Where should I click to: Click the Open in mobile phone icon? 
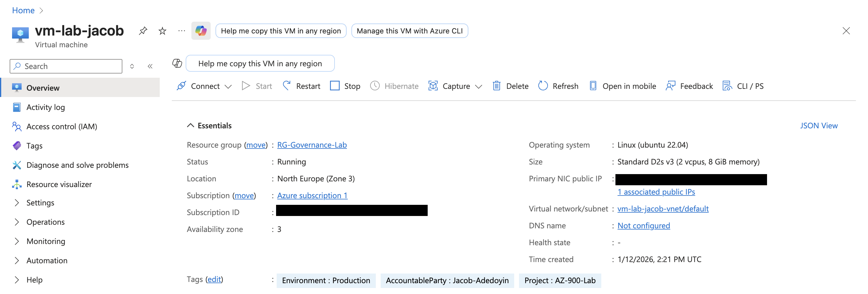[x=593, y=86]
